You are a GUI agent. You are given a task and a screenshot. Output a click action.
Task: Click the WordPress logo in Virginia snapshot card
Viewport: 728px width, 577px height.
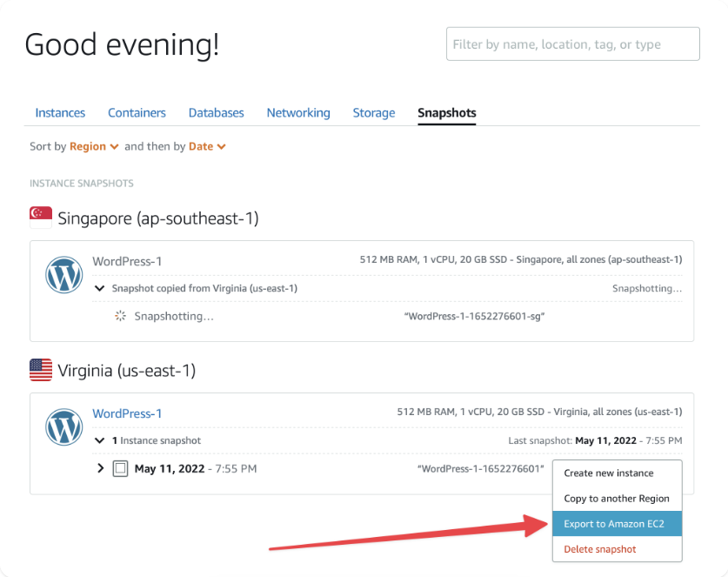[x=64, y=427]
